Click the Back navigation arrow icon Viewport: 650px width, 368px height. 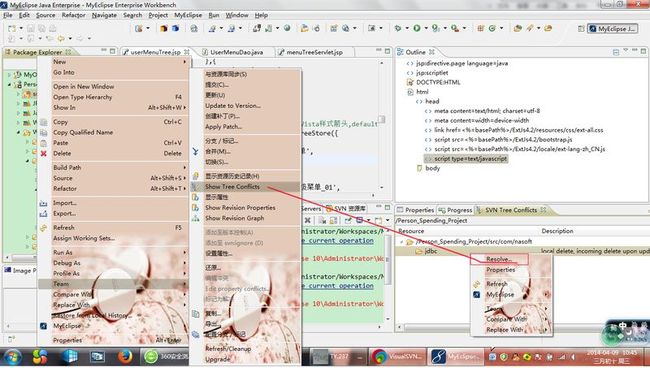click(x=61, y=39)
